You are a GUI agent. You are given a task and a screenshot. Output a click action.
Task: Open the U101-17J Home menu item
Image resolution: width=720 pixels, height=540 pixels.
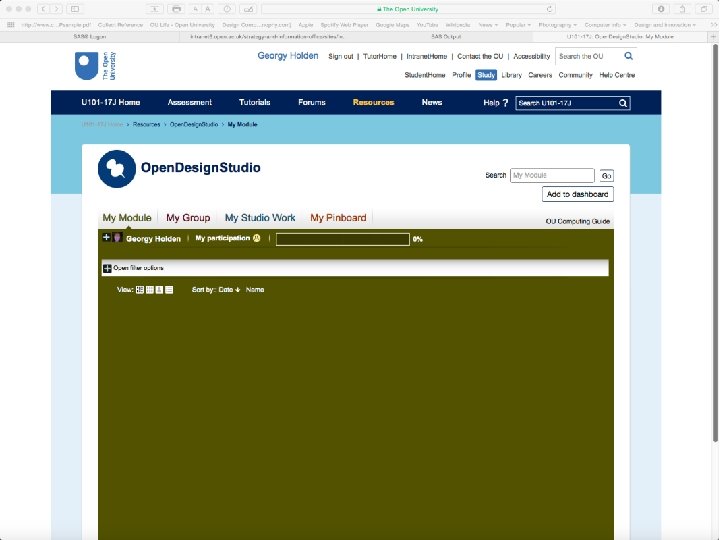coord(111,102)
